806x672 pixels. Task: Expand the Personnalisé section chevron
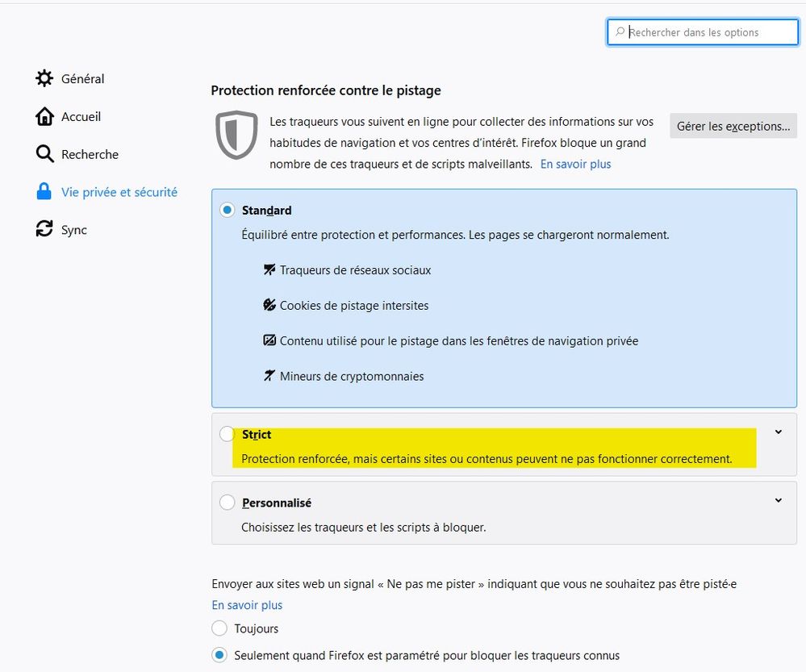(x=778, y=500)
